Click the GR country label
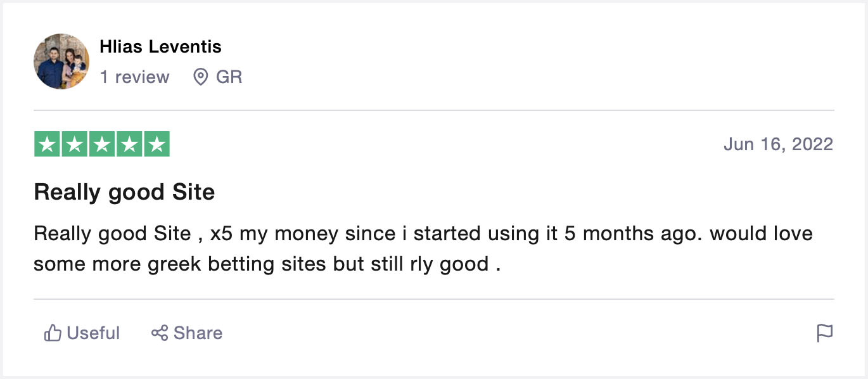Screen dimensions: 868x379 point(229,77)
